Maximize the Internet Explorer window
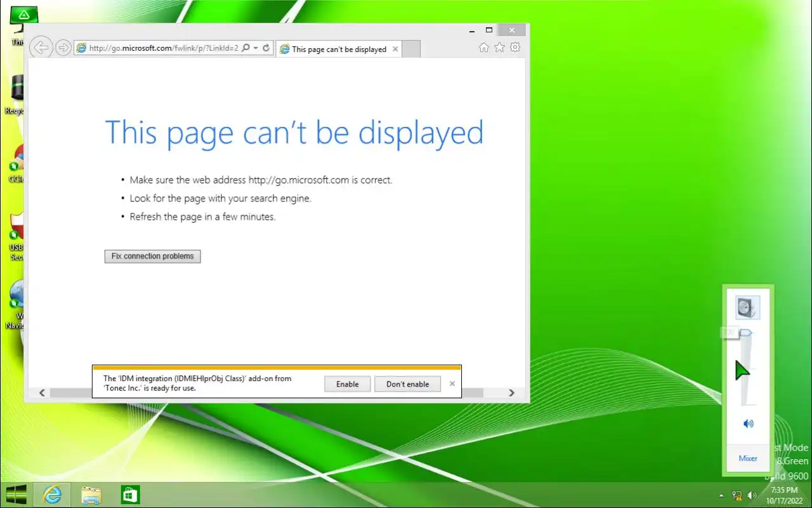 click(488, 30)
